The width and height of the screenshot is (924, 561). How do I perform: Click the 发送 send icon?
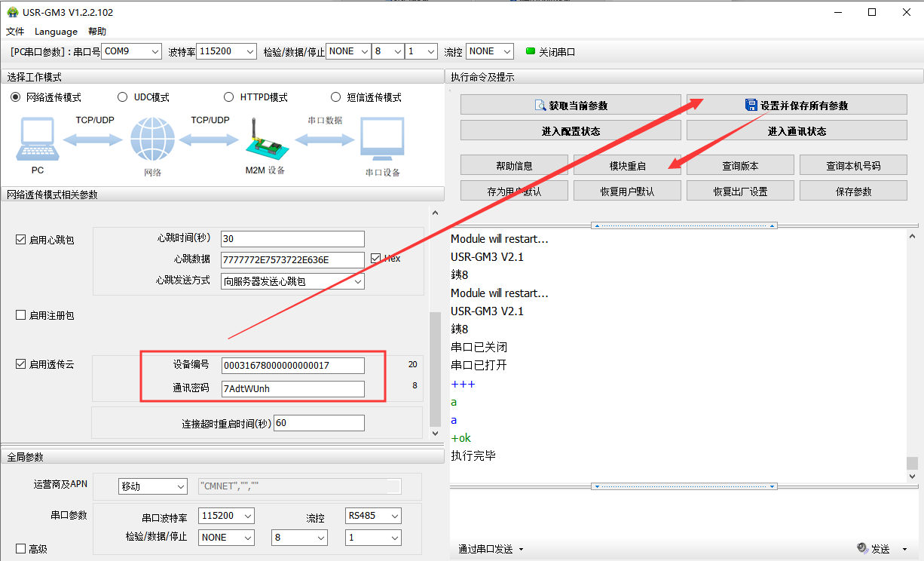[862, 548]
